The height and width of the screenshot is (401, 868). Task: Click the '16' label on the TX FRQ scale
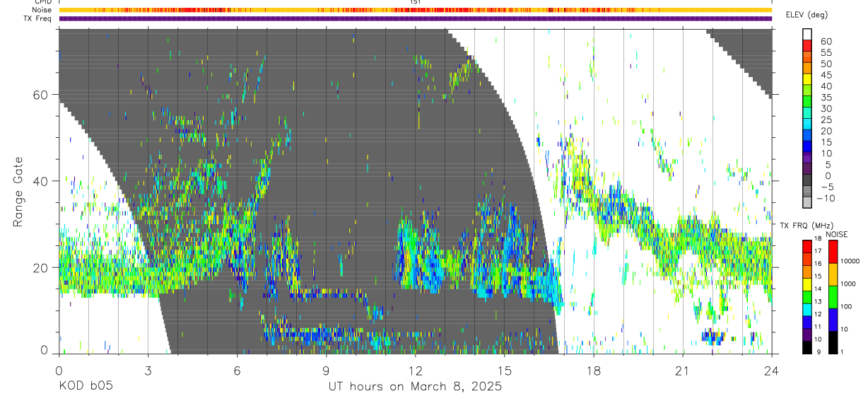coord(818,264)
